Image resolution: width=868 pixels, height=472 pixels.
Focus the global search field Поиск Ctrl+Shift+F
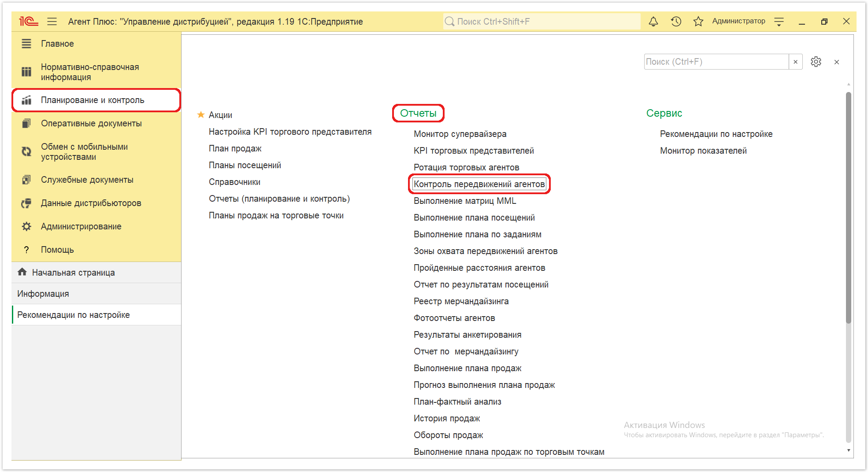point(542,21)
